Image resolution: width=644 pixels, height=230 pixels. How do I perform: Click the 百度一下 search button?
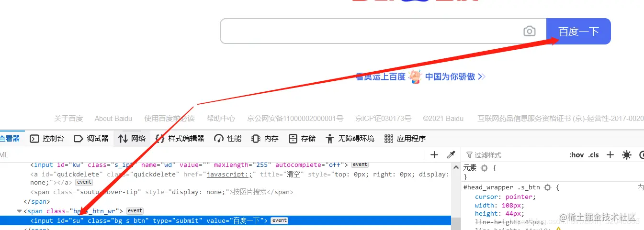[x=578, y=32]
